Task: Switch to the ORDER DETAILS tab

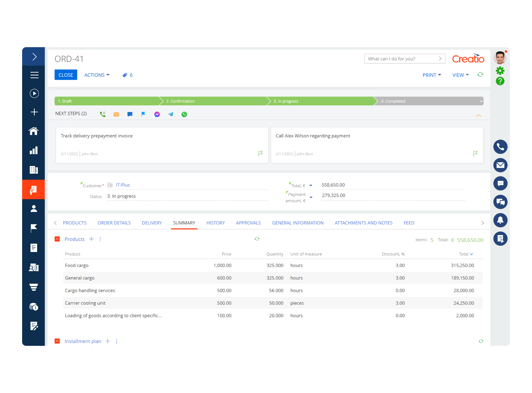Action: (114, 223)
